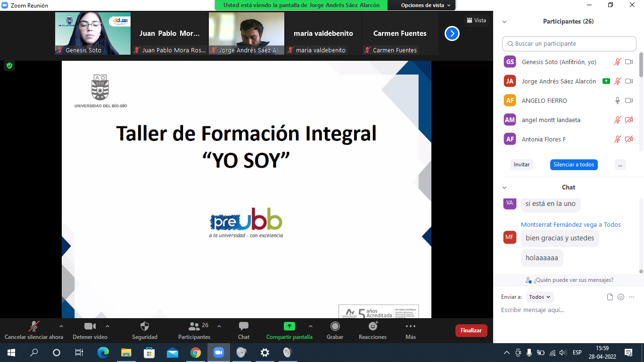Click the red Finalizar button

[x=471, y=330]
